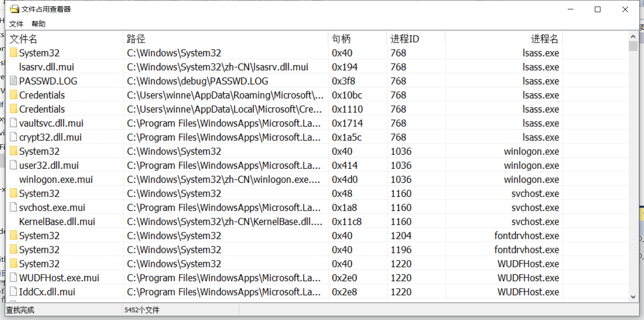Click the user32.dll.mui file icon
This screenshot has height=320, width=644.
pyautogui.click(x=14, y=165)
